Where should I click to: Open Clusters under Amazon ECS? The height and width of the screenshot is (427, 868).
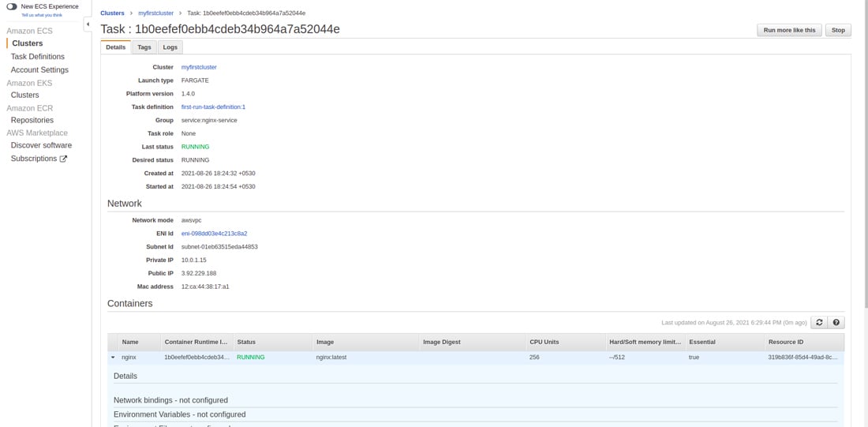tap(27, 43)
